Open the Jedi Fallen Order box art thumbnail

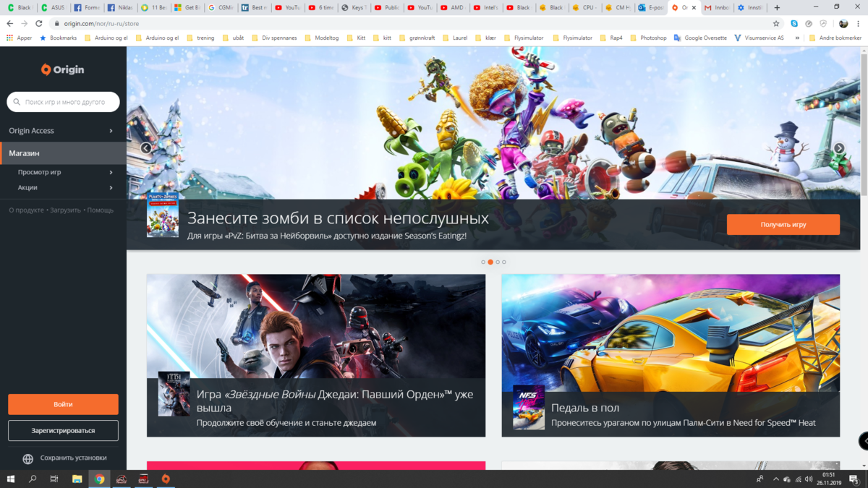174,394
